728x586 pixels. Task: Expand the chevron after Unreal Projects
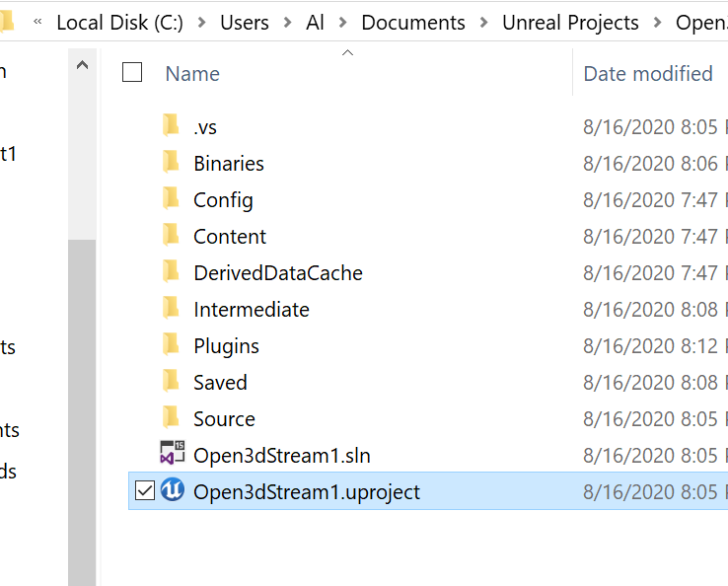pos(657,23)
